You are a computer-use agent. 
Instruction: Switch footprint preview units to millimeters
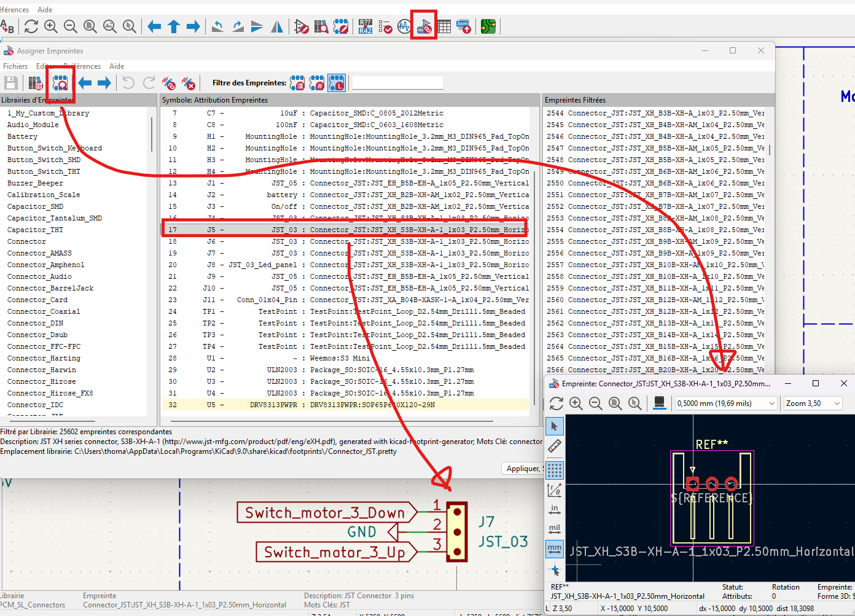click(x=555, y=548)
